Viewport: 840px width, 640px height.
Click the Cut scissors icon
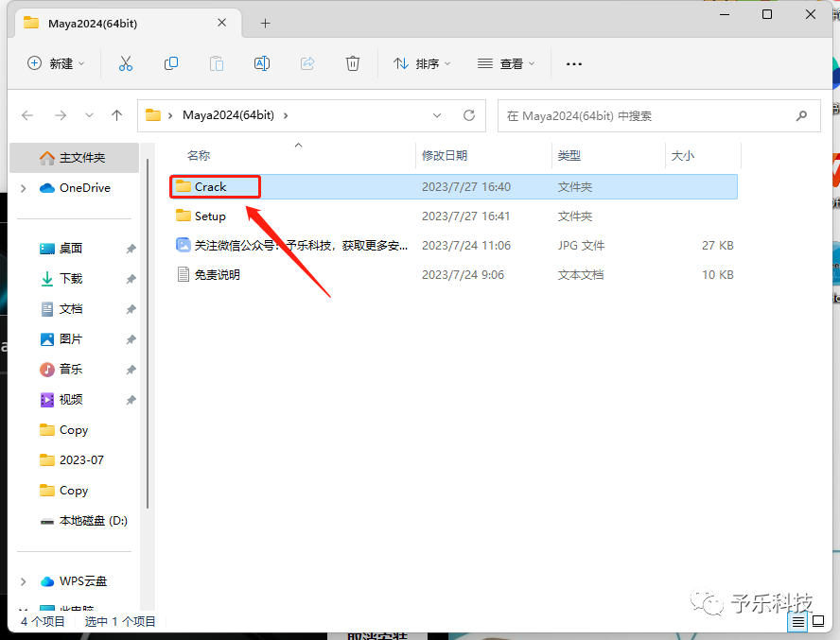pos(126,63)
